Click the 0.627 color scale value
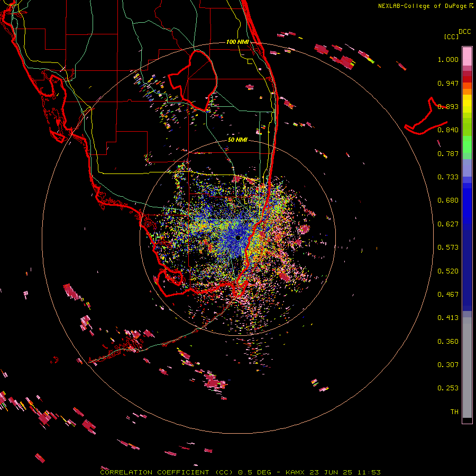The height and width of the screenshot is (476, 476). 448,224
